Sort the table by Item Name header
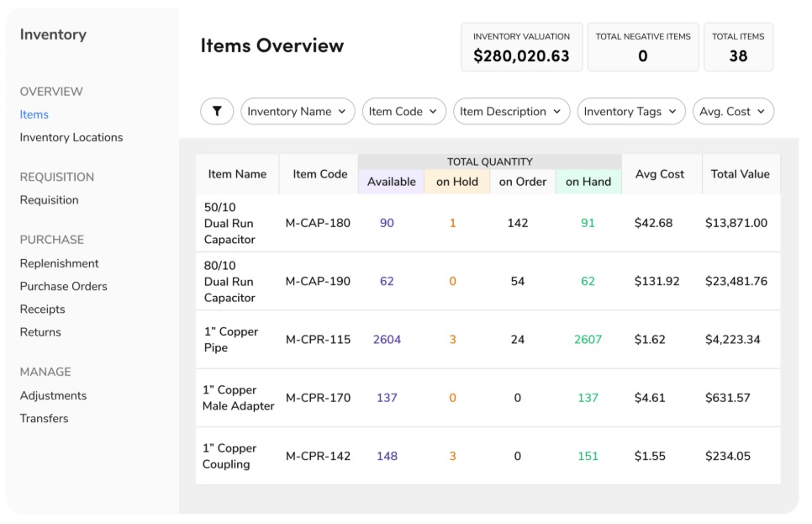 [235, 174]
